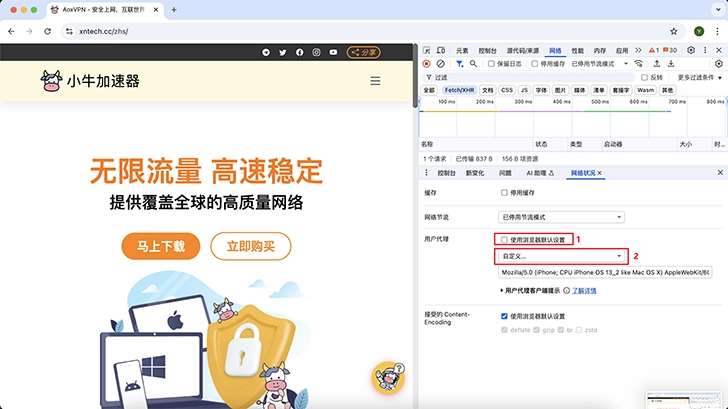Viewport: 728px width, 409px height.
Task: Click the 马上下载 button
Action: click(161, 245)
